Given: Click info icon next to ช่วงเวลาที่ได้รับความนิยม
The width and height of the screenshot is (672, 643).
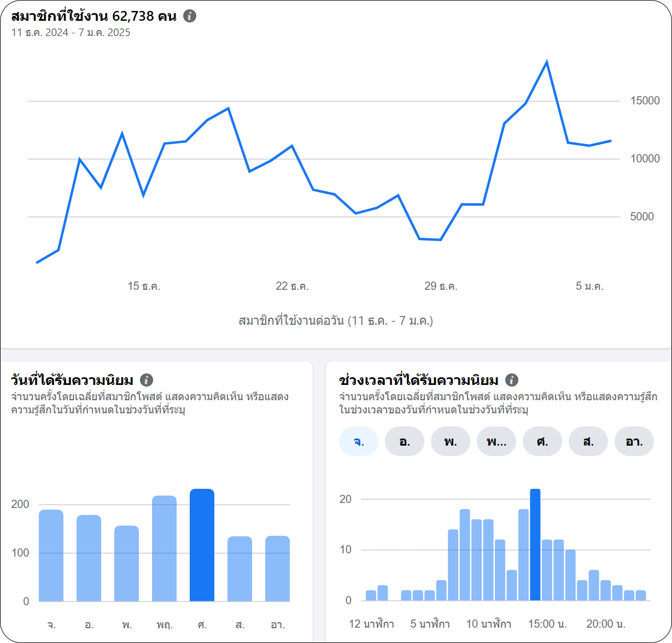Looking at the screenshot, I should click(511, 380).
